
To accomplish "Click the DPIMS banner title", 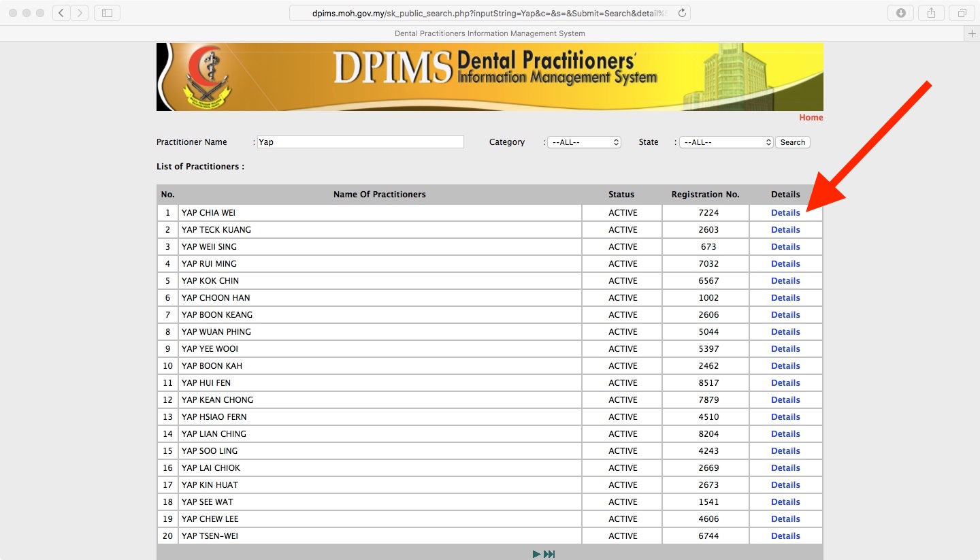I will pyautogui.click(x=495, y=67).
